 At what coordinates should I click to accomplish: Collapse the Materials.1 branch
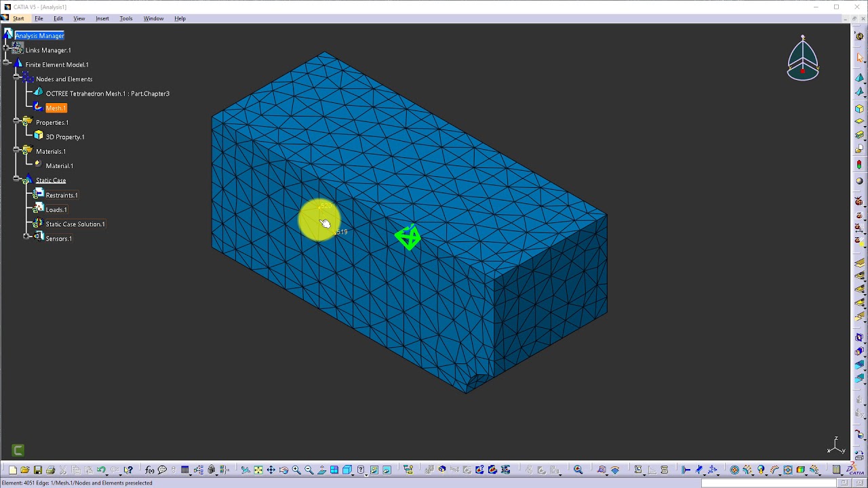(16, 149)
